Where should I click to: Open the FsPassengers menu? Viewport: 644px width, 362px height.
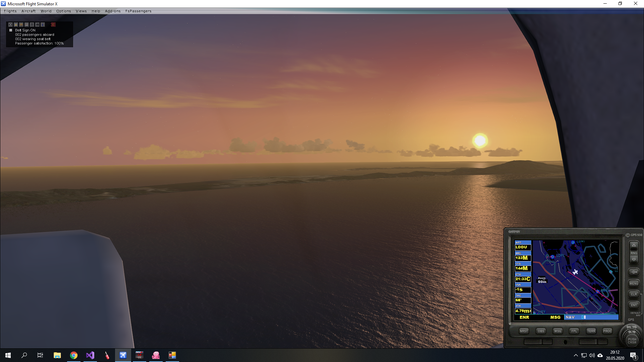click(x=138, y=11)
